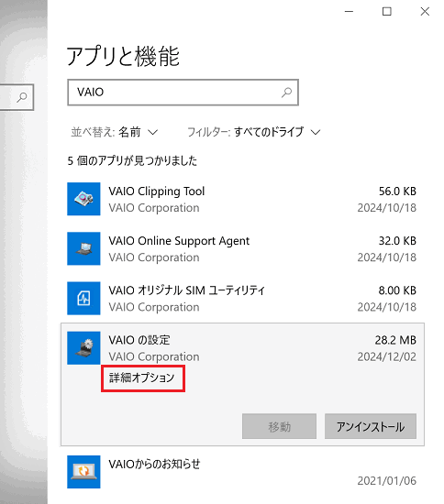Image resolution: width=444 pixels, height=504 pixels.
Task: Click the アンインストール button
Action: (x=371, y=426)
